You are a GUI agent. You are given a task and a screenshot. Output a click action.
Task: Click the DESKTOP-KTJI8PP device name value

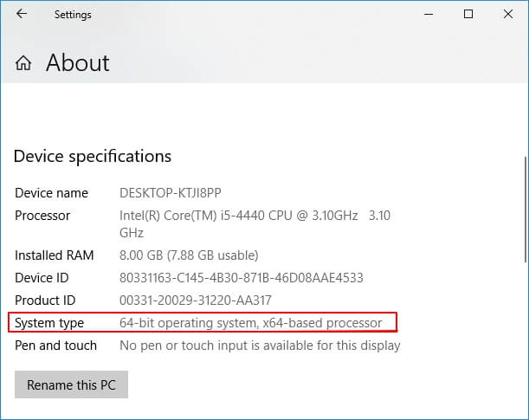tap(174, 192)
